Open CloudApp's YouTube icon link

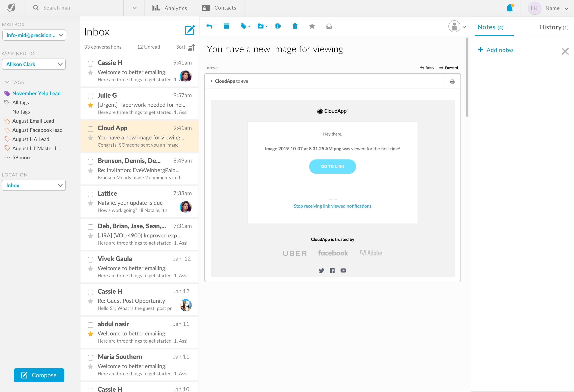[x=343, y=270]
